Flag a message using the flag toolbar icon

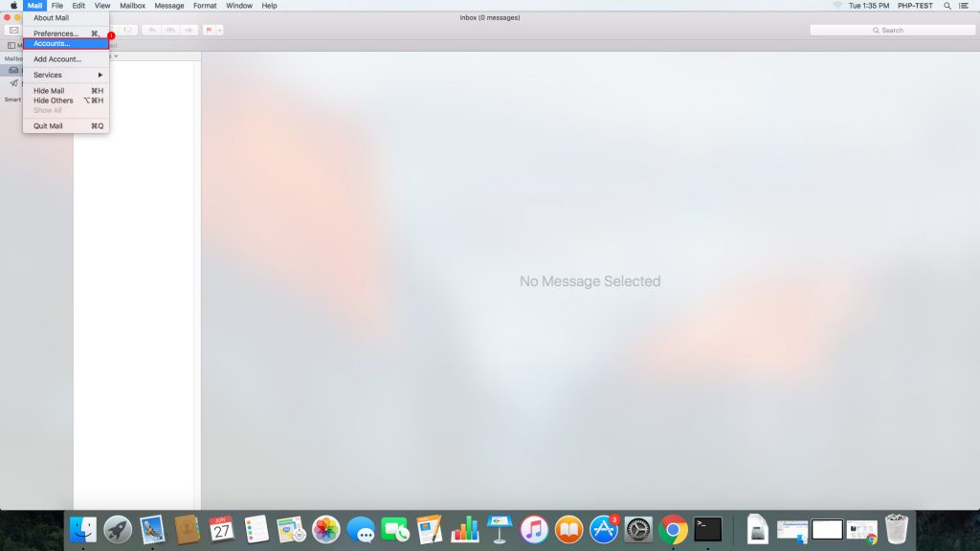click(x=209, y=30)
